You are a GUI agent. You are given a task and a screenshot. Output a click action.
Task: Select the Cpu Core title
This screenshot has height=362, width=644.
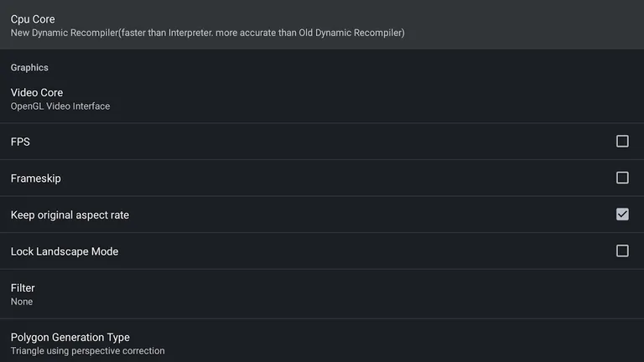(33, 19)
